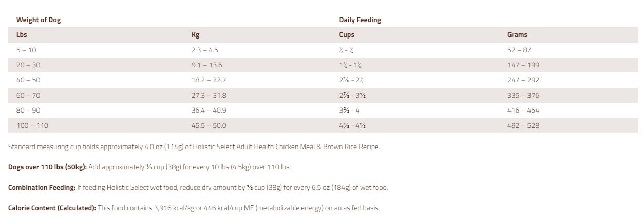The image size is (644, 219).
Task: Select the "52 – 87" grams cell
Action: pos(519,50)
